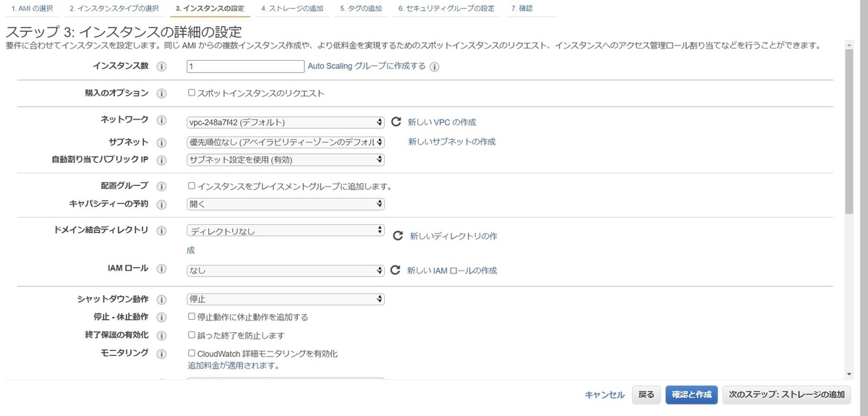The width and height of the screenshot is (868, 416).
Task: Click 次のステップ: ストレージの追加 button
Action: click(787, 394)
